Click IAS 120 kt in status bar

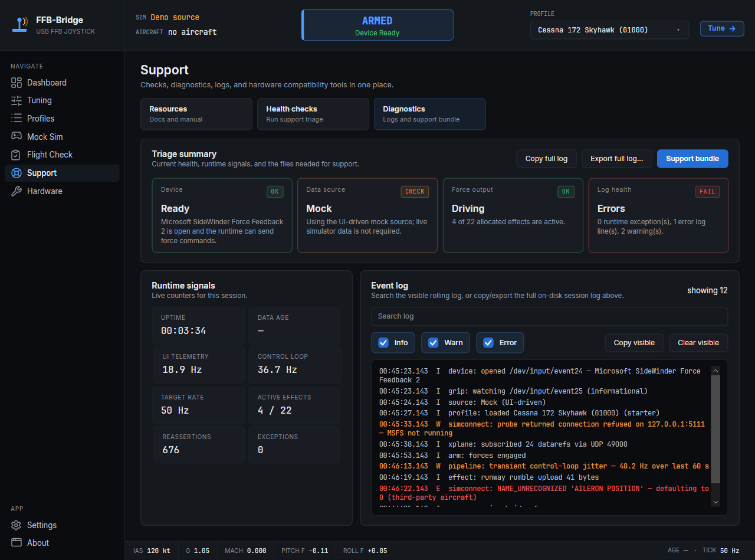click(152, 551)
